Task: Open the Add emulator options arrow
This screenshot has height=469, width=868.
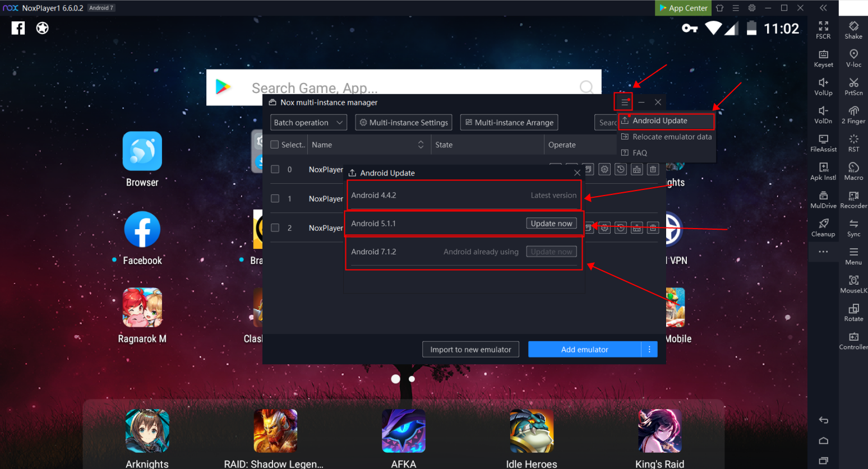Action: click(x=649, y=349)
